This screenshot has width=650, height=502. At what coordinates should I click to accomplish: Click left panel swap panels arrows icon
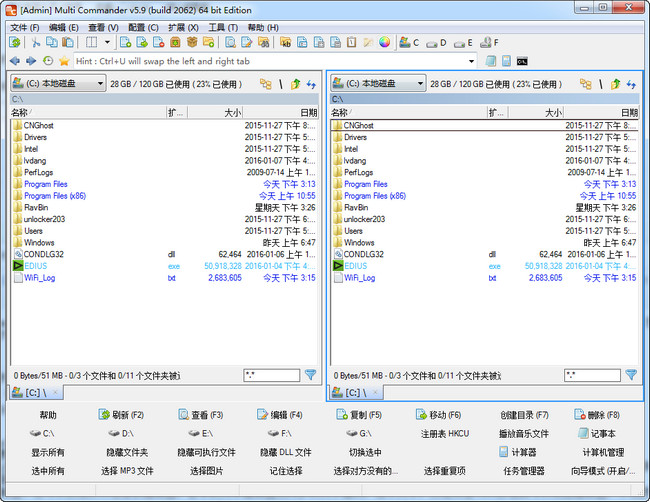click(311, 85)
